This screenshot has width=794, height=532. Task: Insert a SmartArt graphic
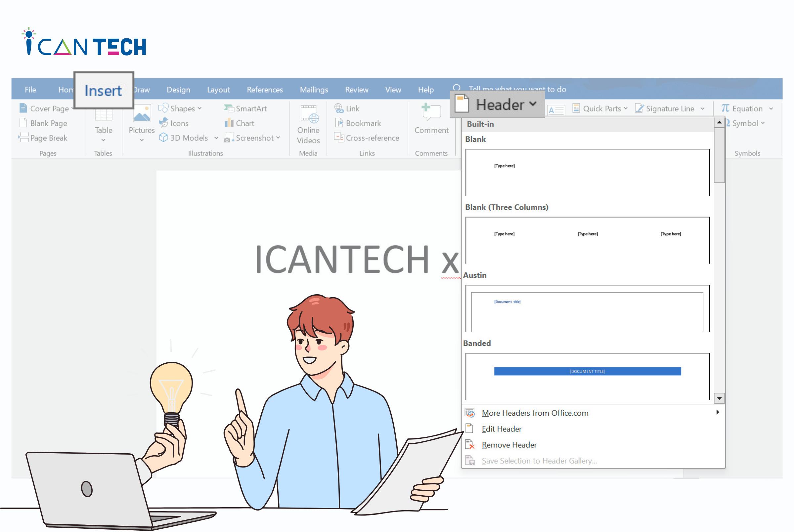(x=245, y=108)
